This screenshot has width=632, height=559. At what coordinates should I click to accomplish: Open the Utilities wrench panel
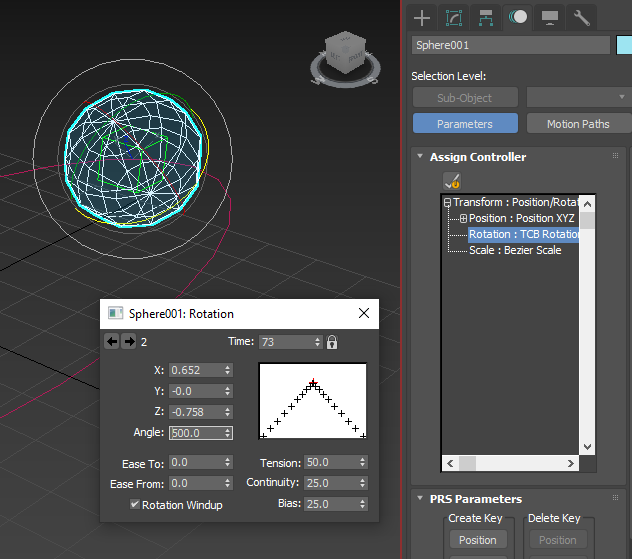coord(581,17)
